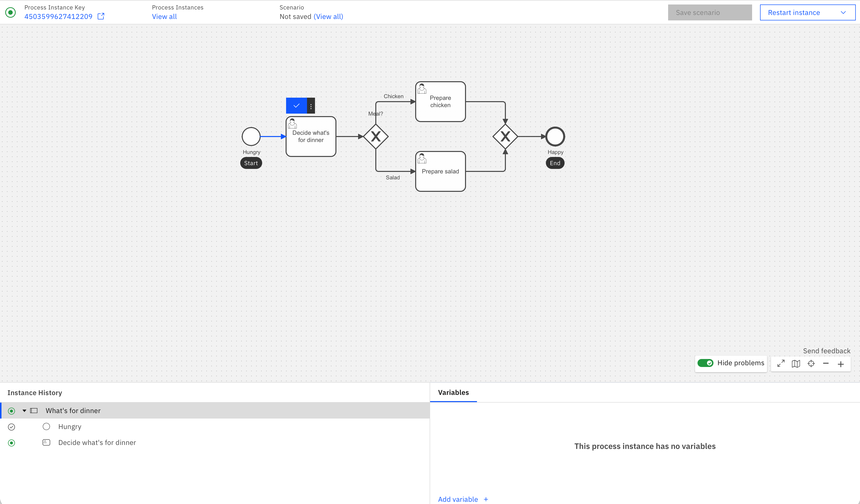Click the user task icon in history row
The height and width of the screenshot is (504, 860).
click(46, 442)
